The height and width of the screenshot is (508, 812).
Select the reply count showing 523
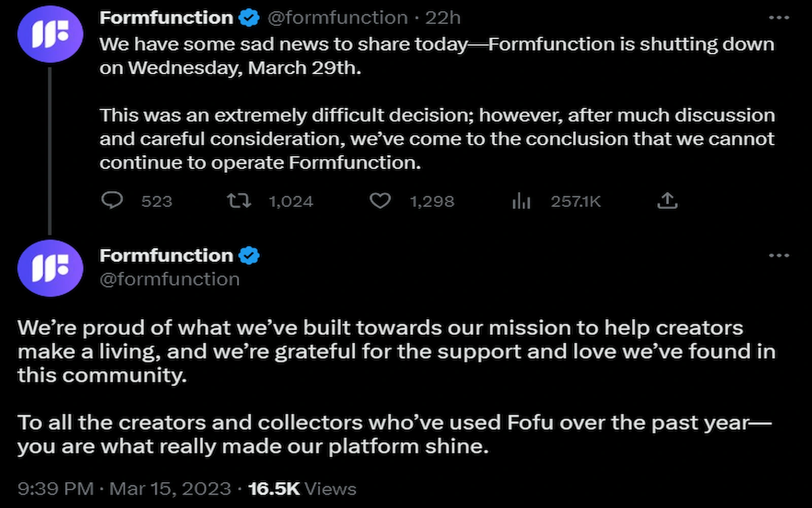(x=156, y=201)
